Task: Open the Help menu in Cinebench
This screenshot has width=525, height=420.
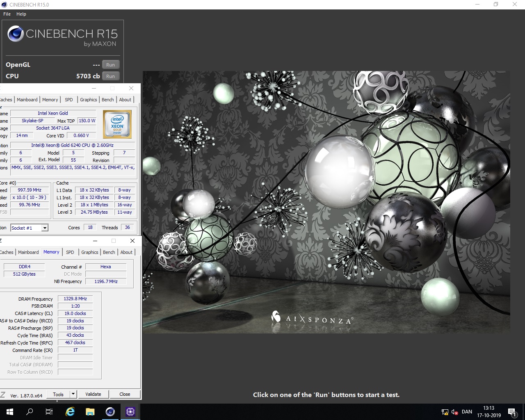Action: tap(21, 14)
